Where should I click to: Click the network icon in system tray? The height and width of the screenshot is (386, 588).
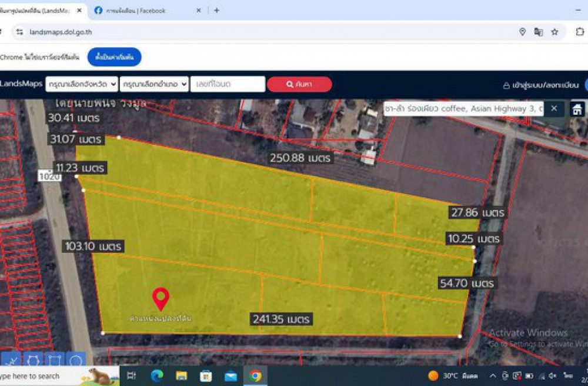pos(542,376)
